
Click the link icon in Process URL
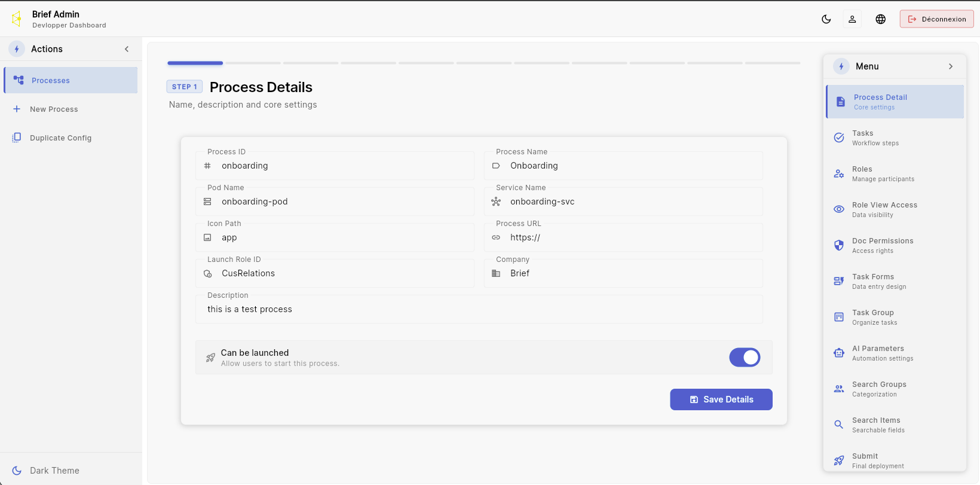pos(496,237)
